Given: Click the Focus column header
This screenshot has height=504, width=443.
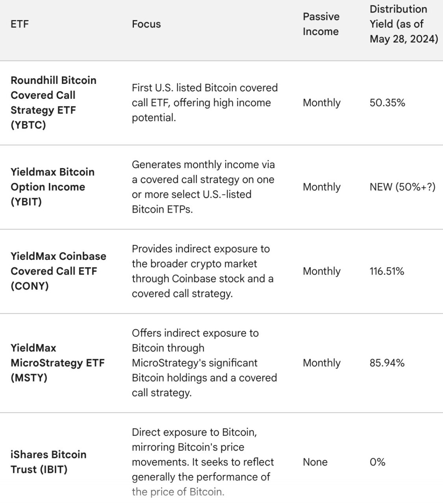Looking at the screenshot, I should pos(146,24).
